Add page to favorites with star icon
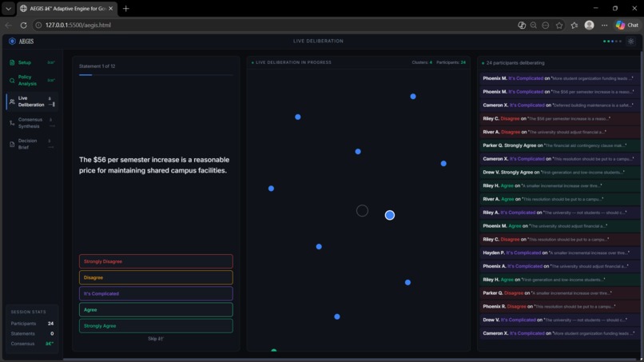 pyautogui.click(x=559, y=25)
